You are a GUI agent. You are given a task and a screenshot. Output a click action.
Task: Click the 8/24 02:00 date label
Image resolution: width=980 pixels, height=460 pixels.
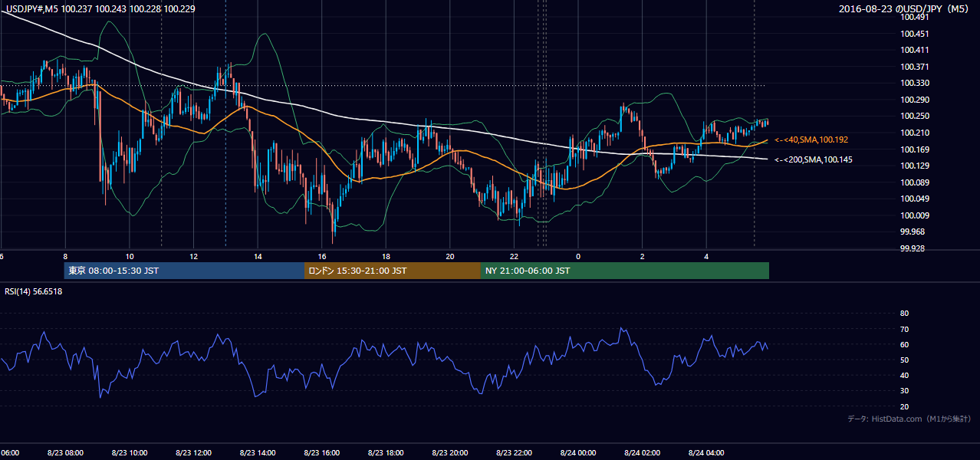[642, 452]
